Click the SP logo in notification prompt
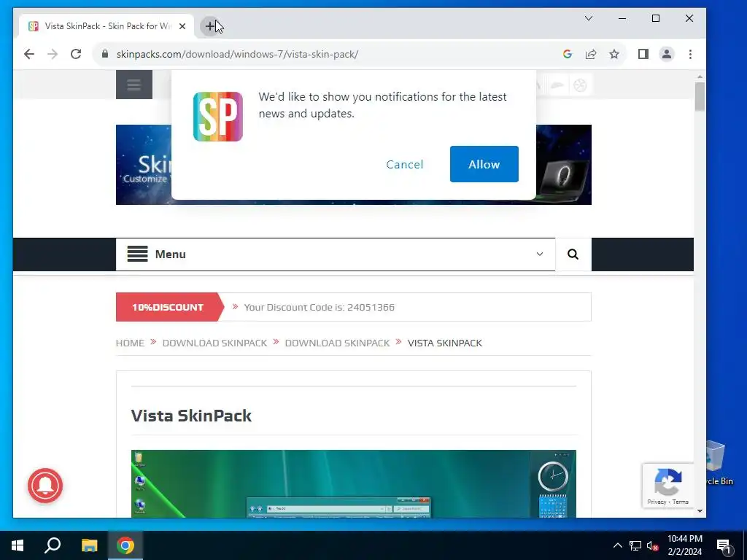The width and height of the screenshot is (747, 560). (x=217, y=117)
